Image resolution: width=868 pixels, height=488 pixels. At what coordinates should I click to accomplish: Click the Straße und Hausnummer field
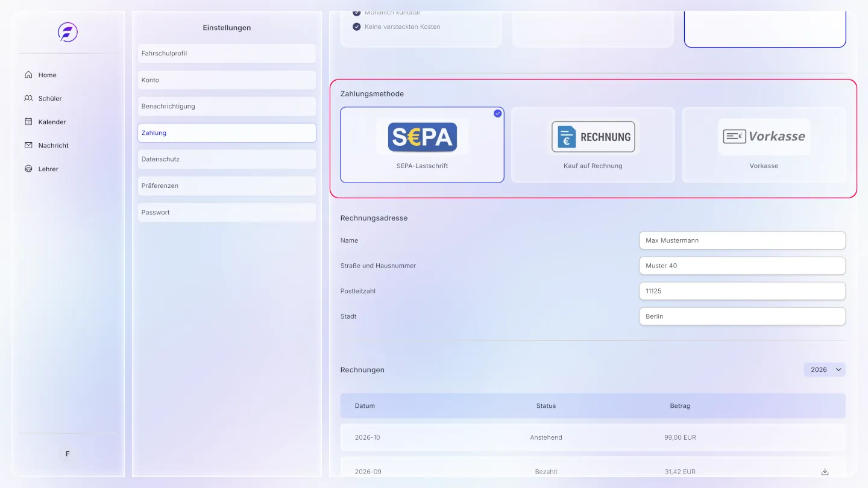coord(742,266)
